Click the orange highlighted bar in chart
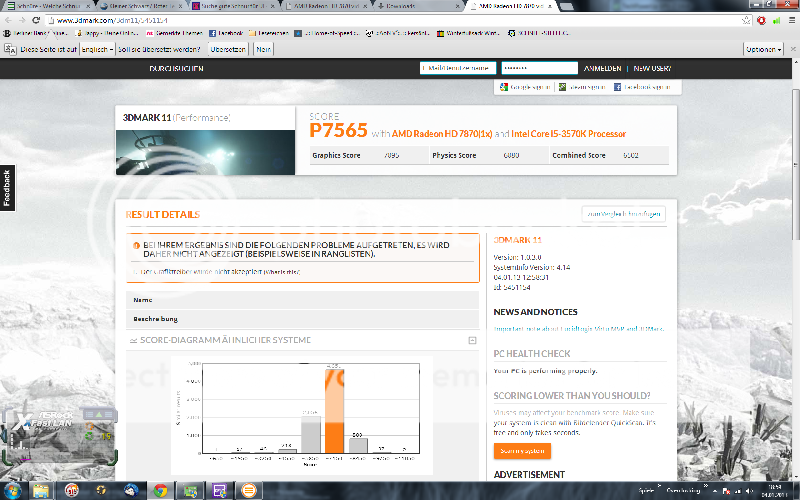The height and width of the screenshot is (500, 800). click(334, 411)
